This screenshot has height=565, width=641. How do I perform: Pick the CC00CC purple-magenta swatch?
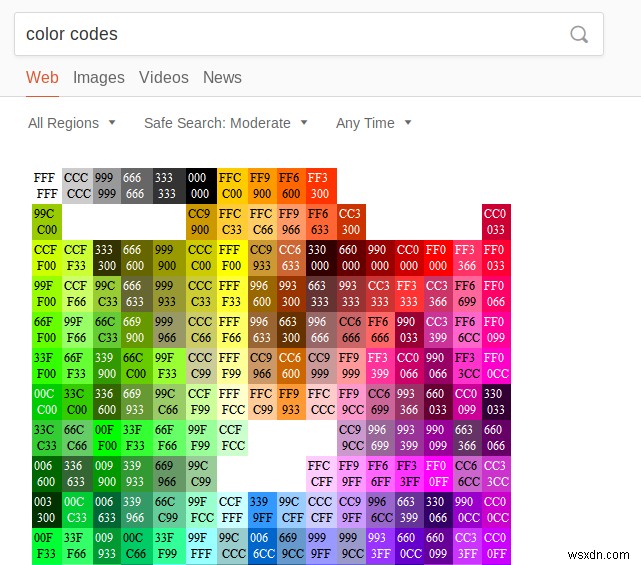[496, 509]
